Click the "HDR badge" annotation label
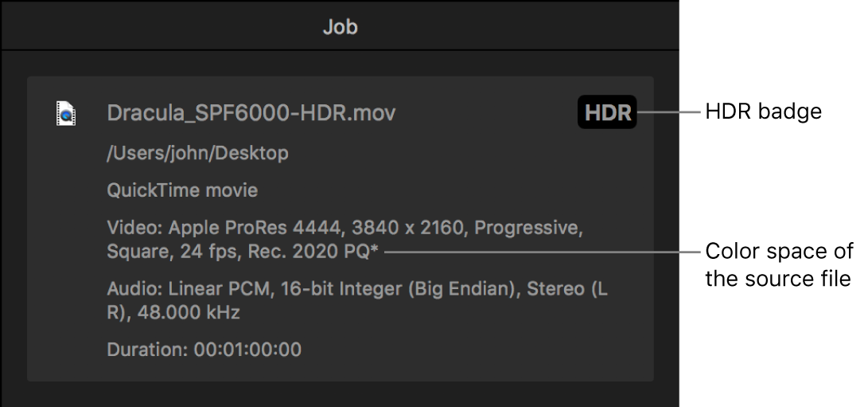Screen dimensions: 868x407 [x=763, y=112]
